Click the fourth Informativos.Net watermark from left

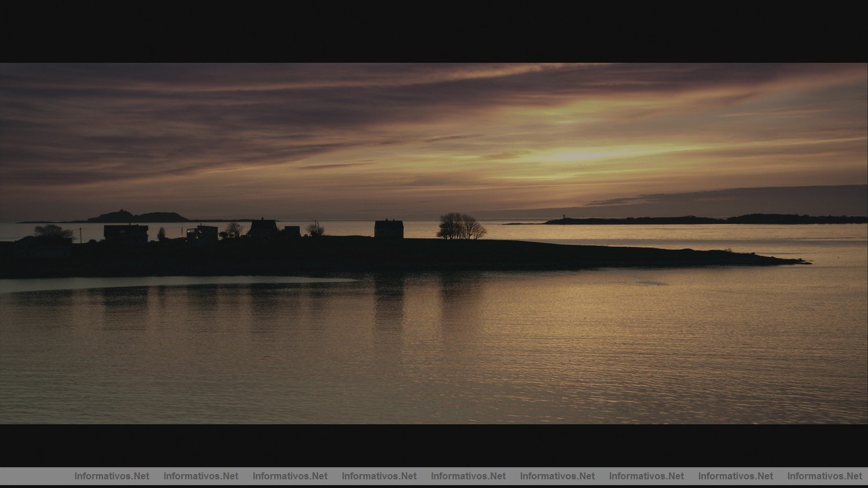point(379,476)
